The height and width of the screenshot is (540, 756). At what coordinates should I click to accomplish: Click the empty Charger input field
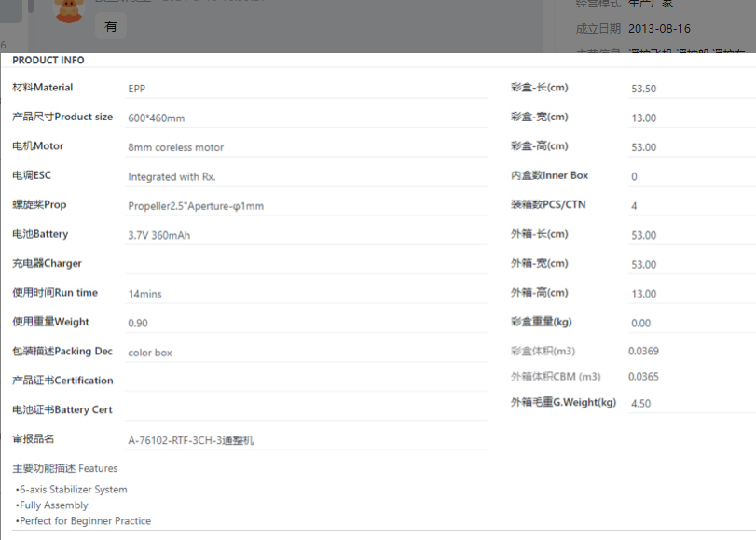pyautogui.click(x=306, y=264)
